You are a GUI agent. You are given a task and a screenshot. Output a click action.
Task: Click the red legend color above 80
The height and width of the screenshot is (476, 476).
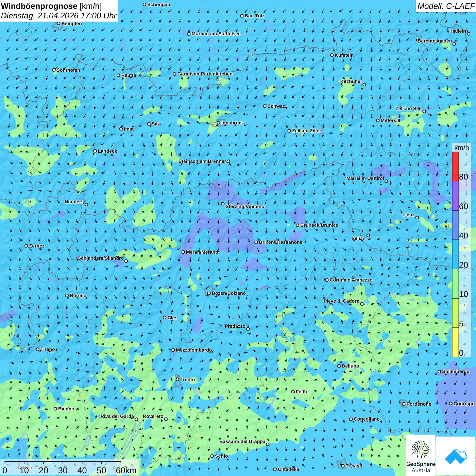pyautogui.click(x=455, y=166)
